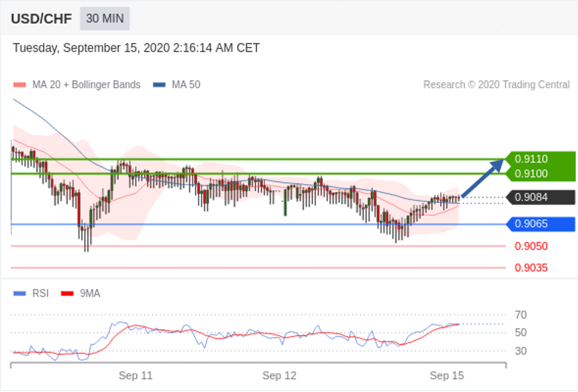Select the 0.9110 green resistance tag

coord(540,159)
